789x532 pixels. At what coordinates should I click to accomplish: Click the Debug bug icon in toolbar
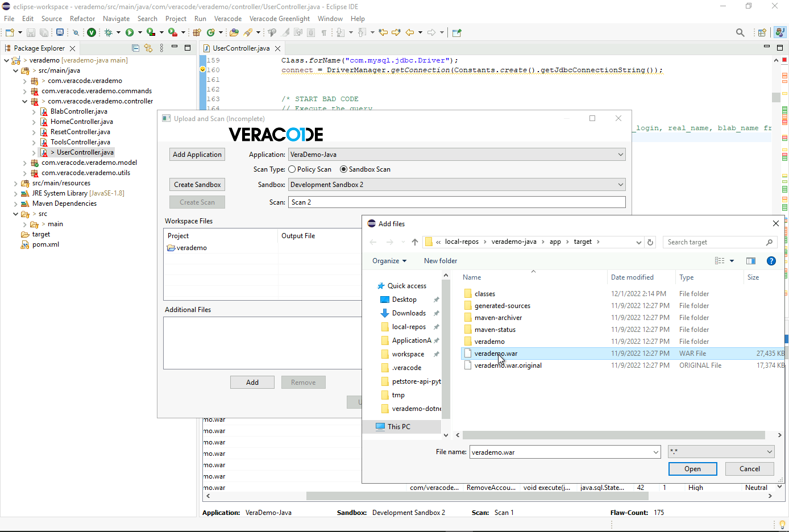(x=108, y=32)
